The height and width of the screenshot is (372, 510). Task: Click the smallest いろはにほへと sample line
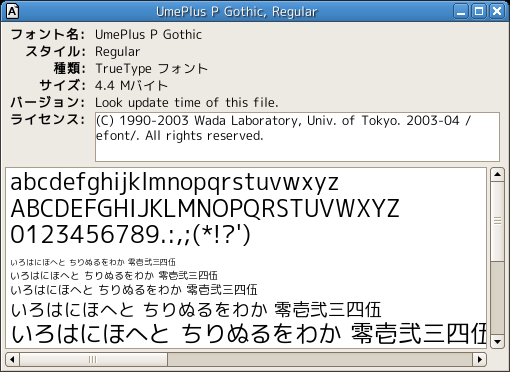93,262
